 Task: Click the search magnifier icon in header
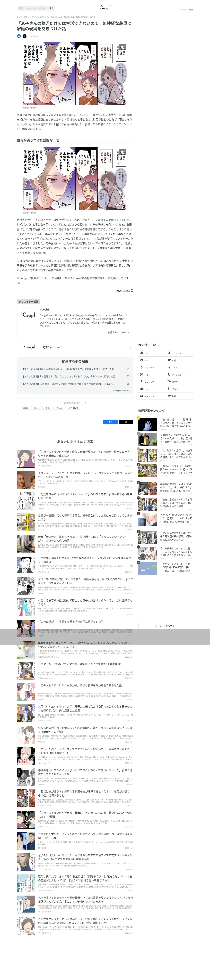[x=52, y=8]
